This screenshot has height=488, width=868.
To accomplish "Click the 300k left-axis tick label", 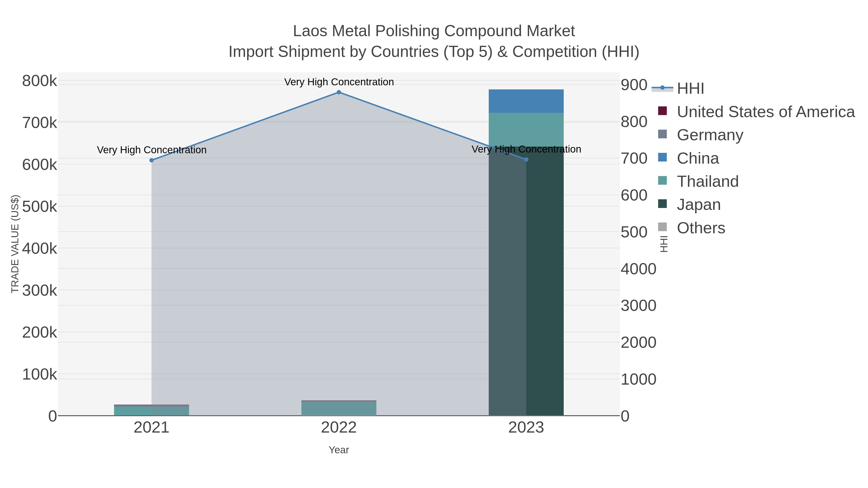I will click(40, 291).
